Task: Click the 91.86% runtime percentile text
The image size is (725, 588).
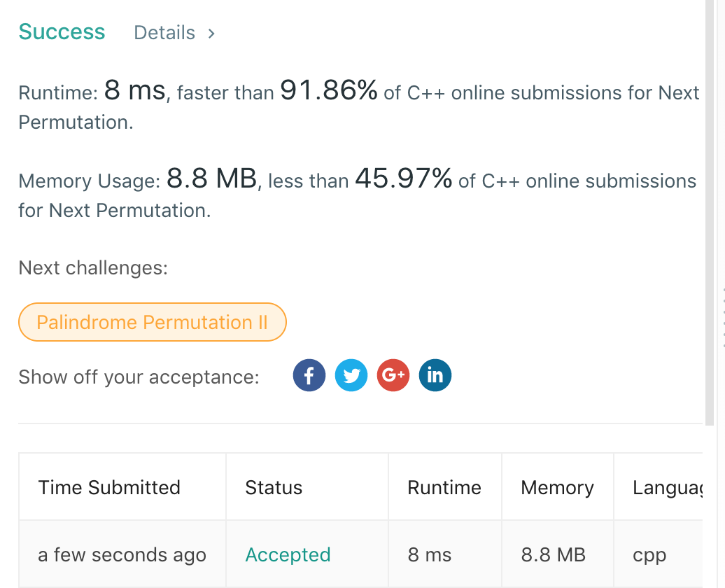Action: (x=329, y=90)
